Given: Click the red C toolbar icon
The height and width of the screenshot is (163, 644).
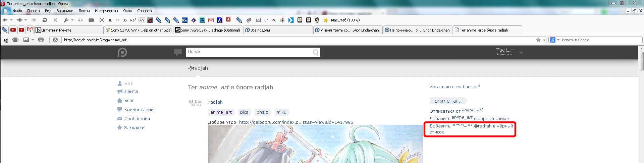Looking at the screenshot, I should pyautogui.click(x=150, y=20).
